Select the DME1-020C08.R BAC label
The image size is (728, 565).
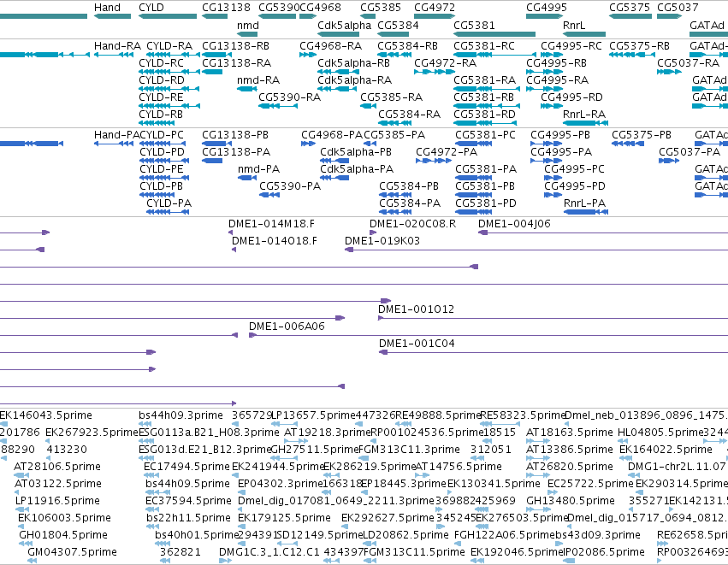(412, 224)
